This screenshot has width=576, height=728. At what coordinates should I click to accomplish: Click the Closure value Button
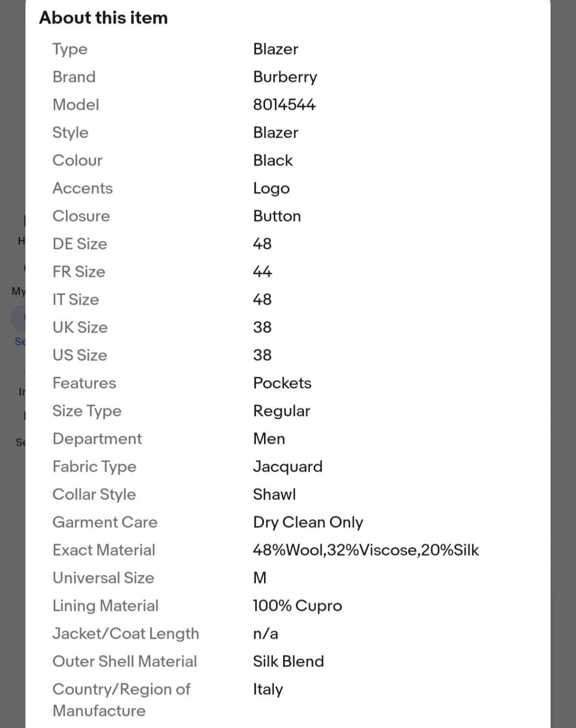tap(277, 216)
